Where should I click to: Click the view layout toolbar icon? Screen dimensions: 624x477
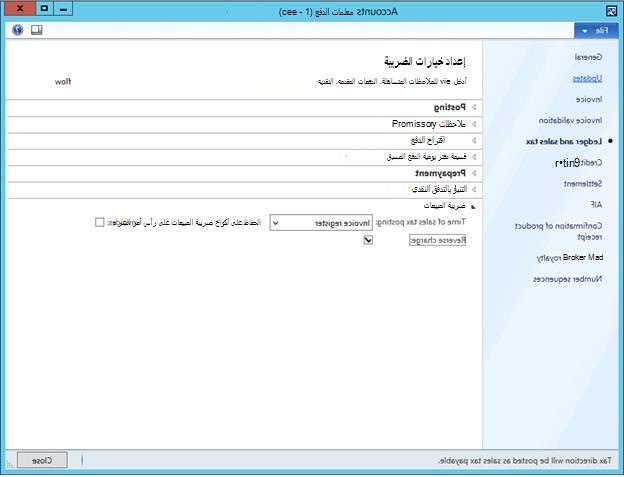(x=37, y=30)
